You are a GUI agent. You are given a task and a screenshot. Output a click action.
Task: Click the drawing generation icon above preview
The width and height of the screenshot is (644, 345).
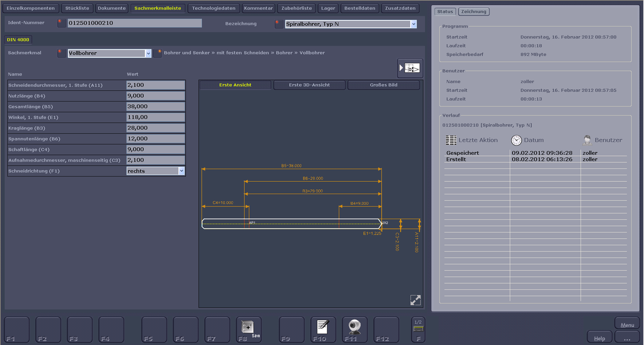click(x=410, y=69)
